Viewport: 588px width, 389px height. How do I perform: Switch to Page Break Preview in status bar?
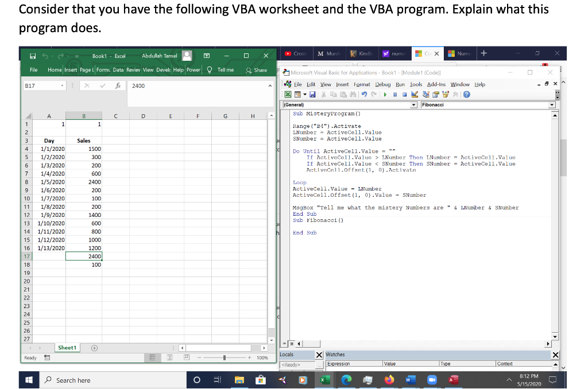coord(187,358)
